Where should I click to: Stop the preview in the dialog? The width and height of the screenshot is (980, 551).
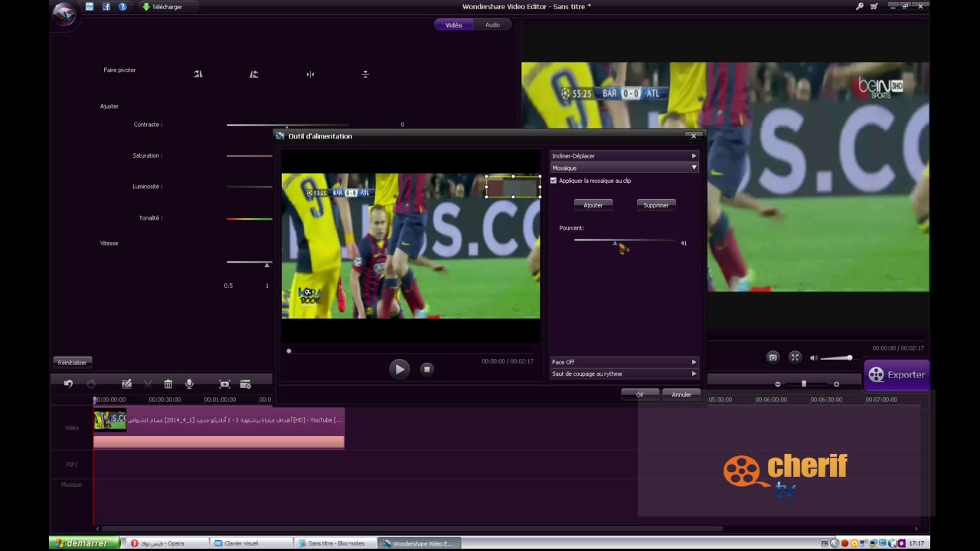click(427, 369)
